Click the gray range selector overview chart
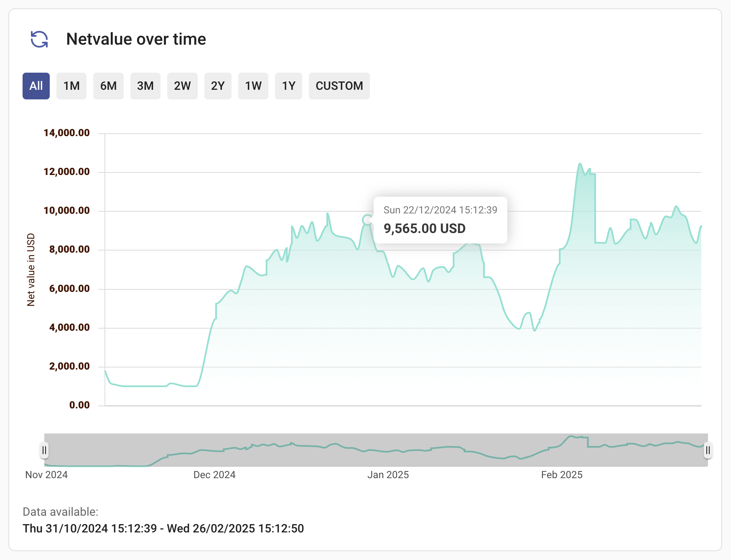This screenshot has width=731, height=560. pyautogui.click(x=376, y=450)
